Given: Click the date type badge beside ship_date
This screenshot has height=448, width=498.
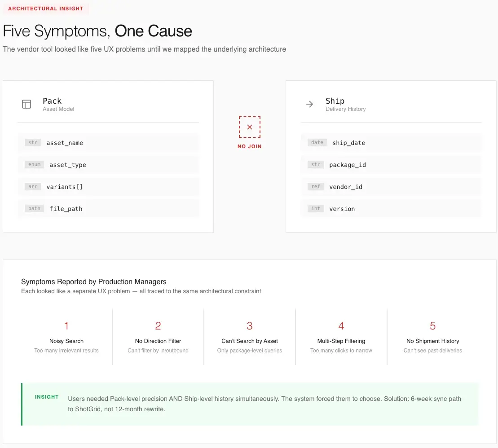Looking at the screenshot, I should [317, 143].
